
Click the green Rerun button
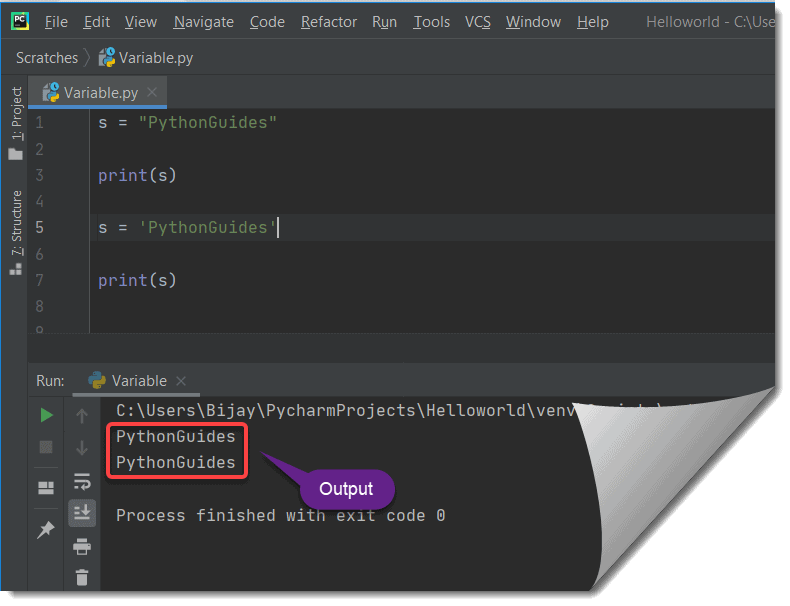point(46,416)
